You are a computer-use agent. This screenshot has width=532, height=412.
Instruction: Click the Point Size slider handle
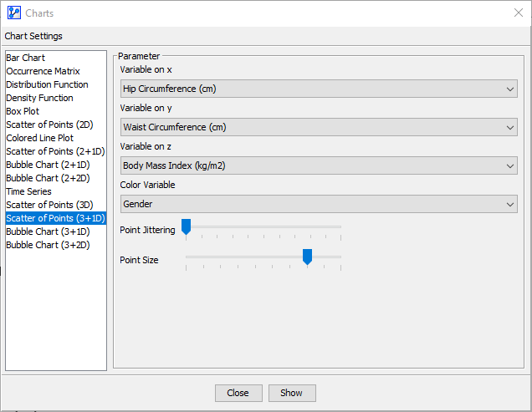tap(307, 257)
